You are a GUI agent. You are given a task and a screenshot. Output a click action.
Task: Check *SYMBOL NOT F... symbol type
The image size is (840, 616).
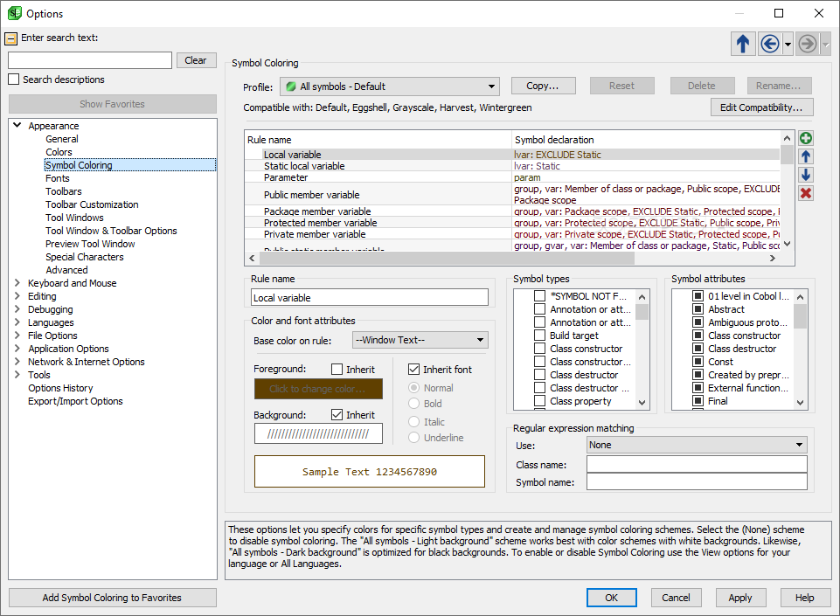[x=540, y=295]
